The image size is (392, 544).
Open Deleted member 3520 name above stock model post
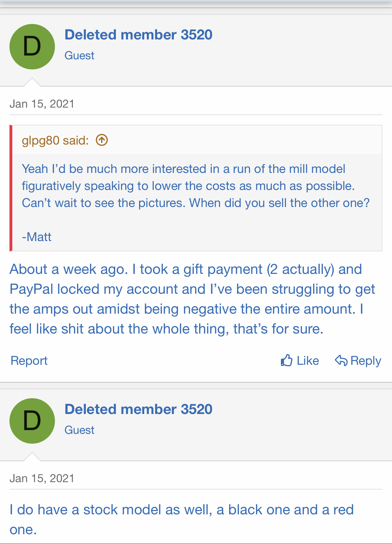tap(138, 409)
